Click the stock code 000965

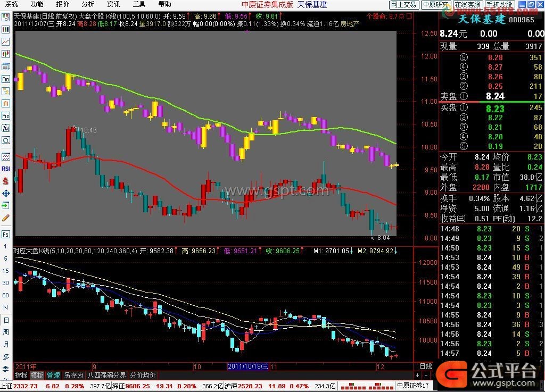[x=522, y=20]
